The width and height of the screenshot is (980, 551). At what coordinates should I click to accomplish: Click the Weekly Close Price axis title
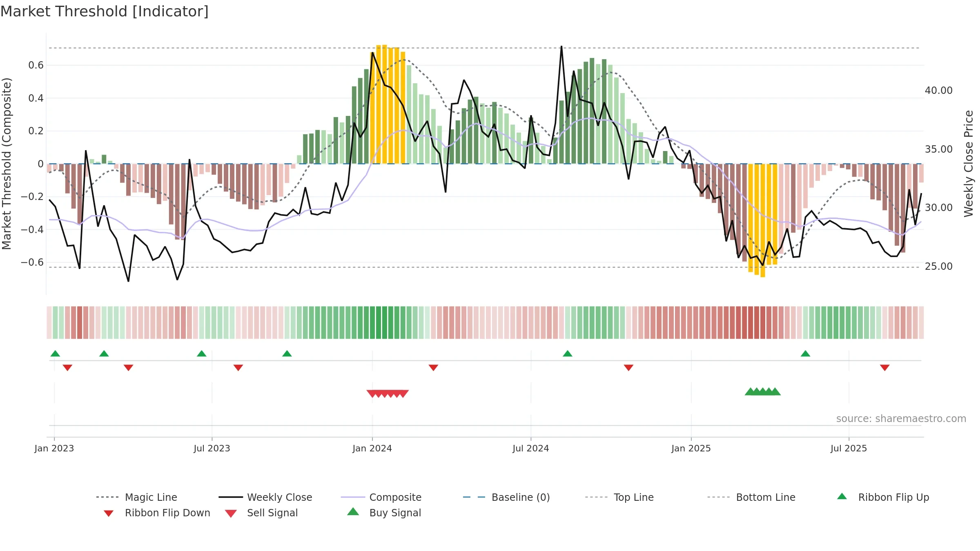[969, 164]
